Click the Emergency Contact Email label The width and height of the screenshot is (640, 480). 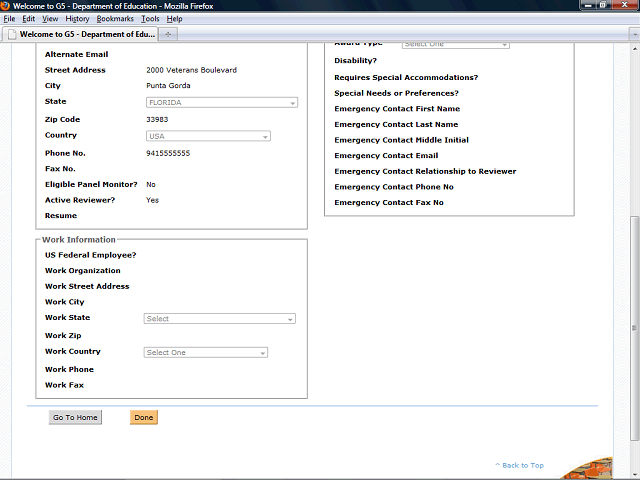point(386,156)
